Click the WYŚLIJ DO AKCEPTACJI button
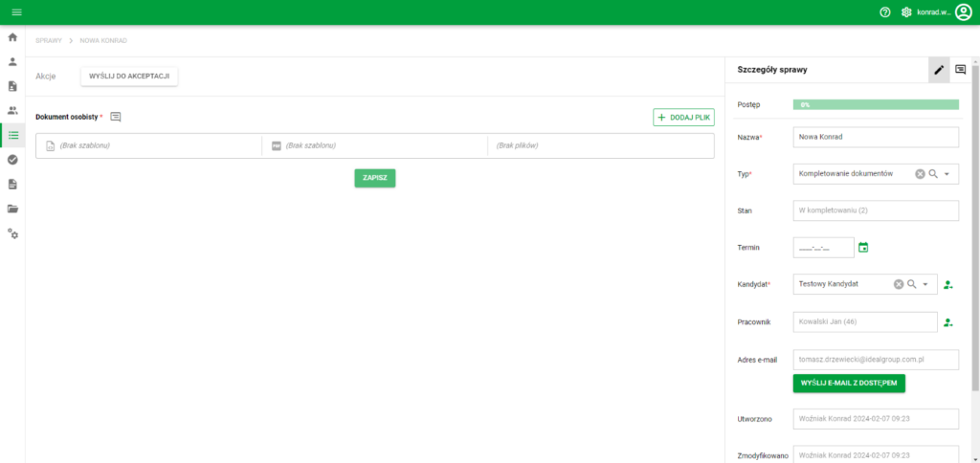 (129, 77)
